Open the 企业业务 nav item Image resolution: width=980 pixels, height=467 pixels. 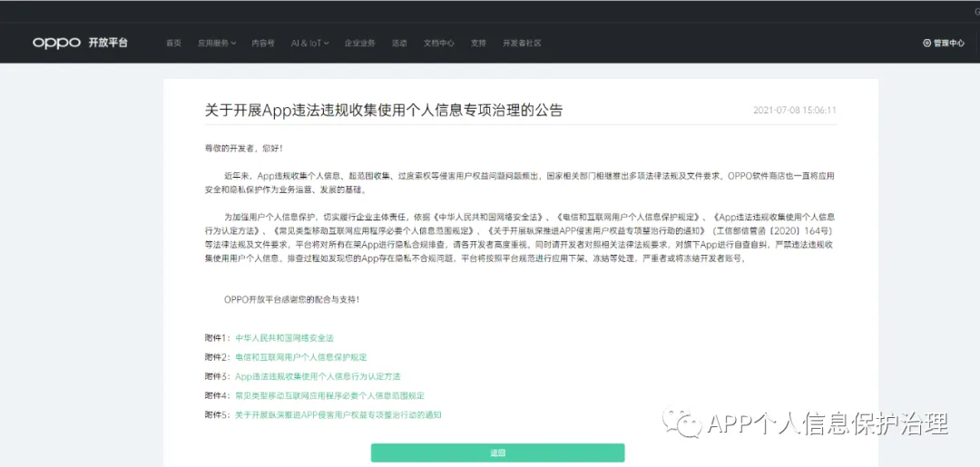click(360, 44)
